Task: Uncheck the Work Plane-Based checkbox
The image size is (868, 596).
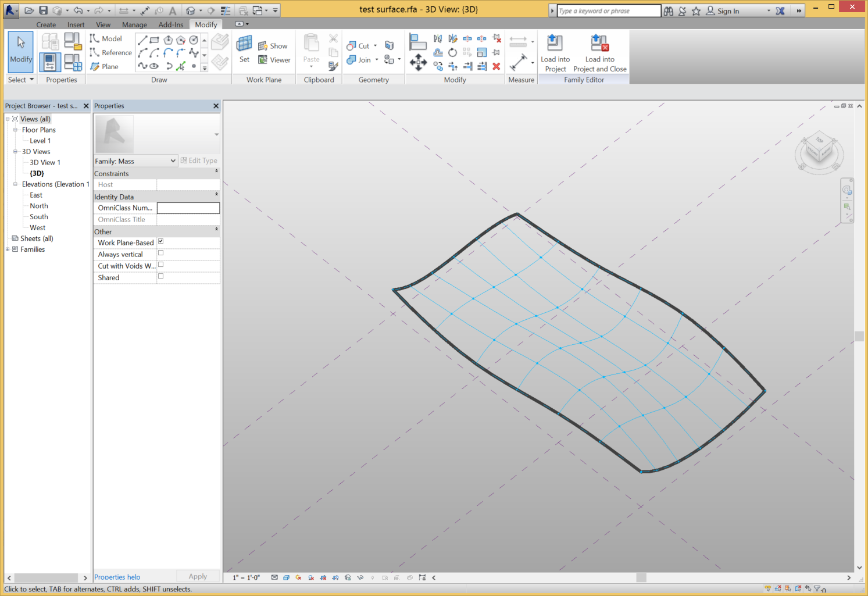Action: coord(161,241)
